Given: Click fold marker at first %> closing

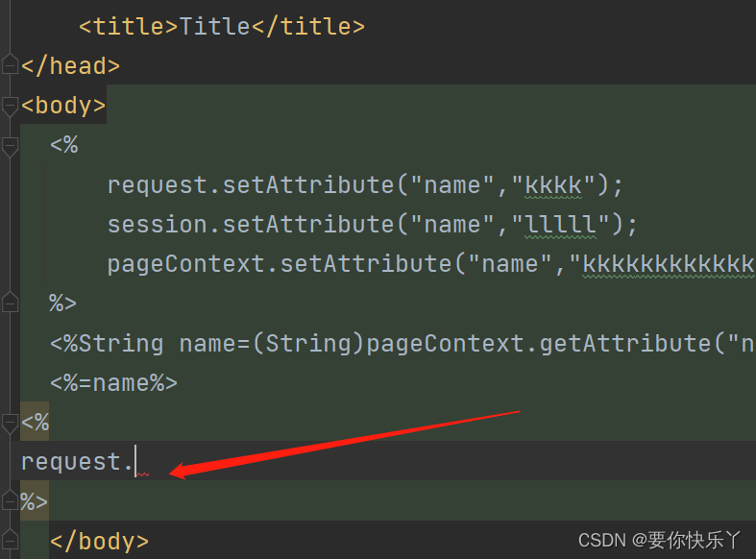Looking at the screenshot, I should 10,303.
